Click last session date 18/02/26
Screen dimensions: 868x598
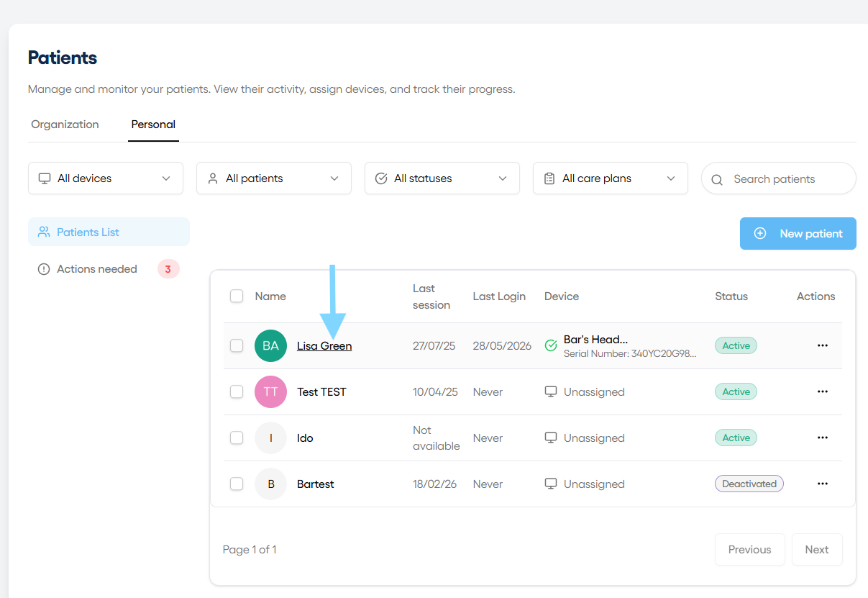pyautogui.click(x=435, y=484)
